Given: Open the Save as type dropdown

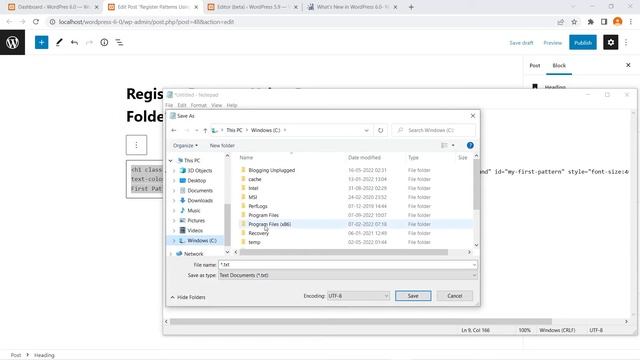Looking at the screenshot, I should 347,276.
